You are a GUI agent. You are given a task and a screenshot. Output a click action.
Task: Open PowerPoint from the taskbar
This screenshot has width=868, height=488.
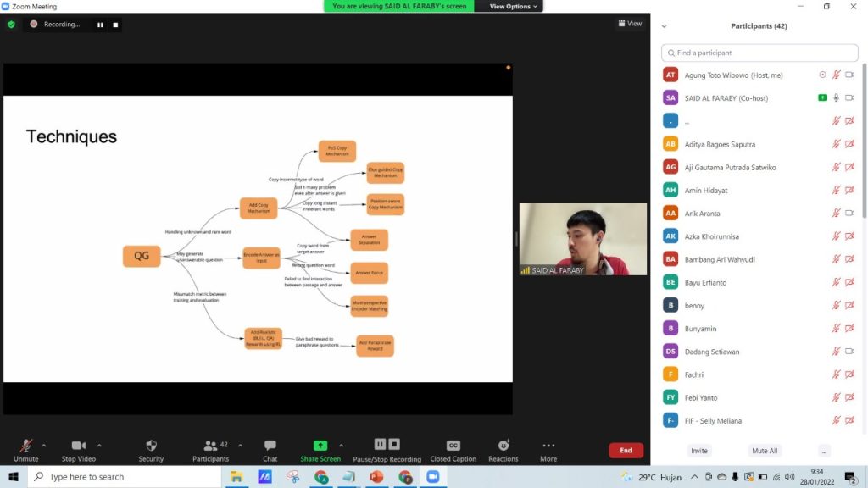[376, 477]
